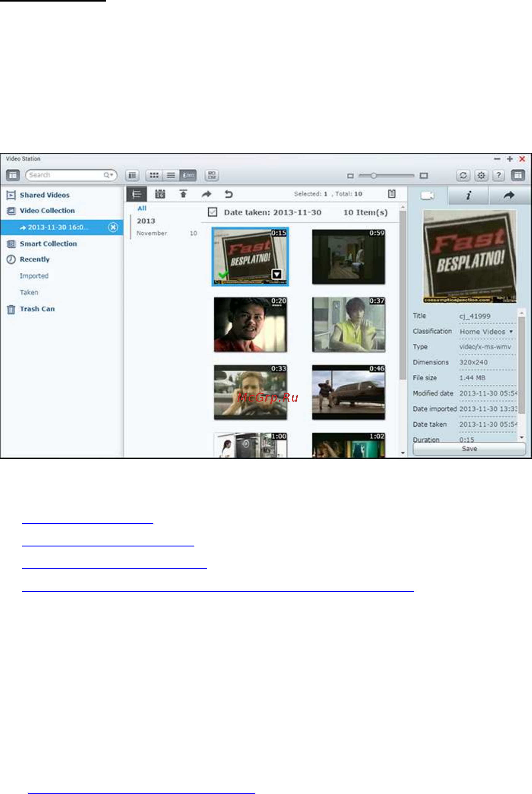Click the Type value video/x-ms-wmv
The height and width of the screenshot is (794, 532).
click(485, 347)
